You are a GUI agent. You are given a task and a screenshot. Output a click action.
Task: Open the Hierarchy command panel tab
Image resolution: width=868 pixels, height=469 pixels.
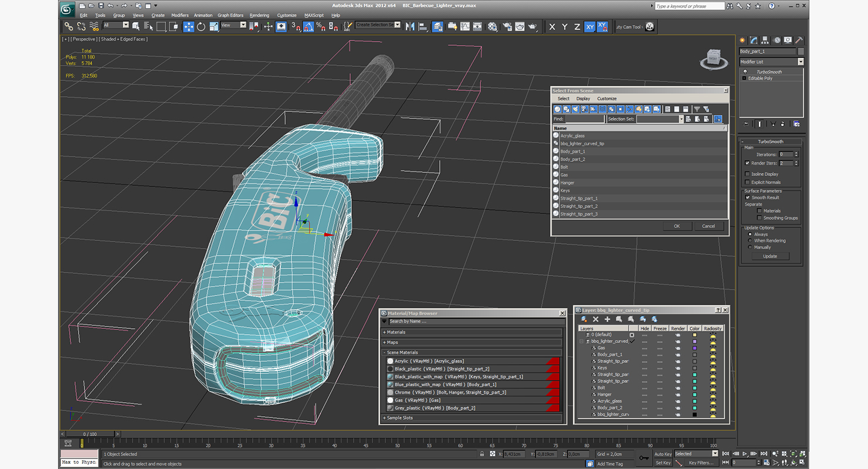tap(766, 40)
